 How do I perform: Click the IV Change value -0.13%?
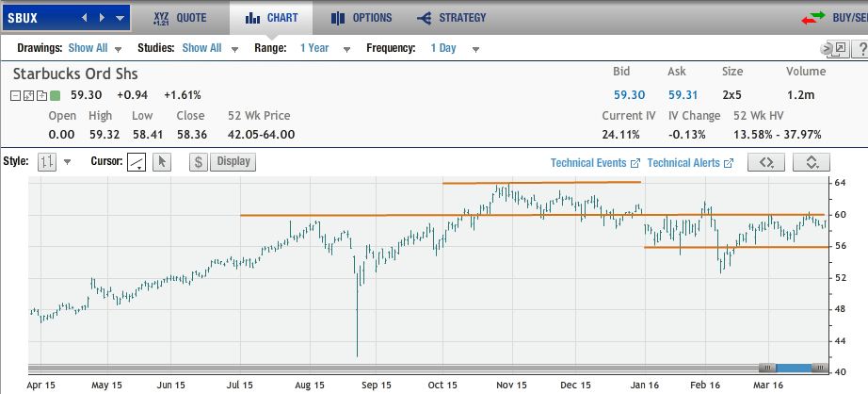(687, 135)
